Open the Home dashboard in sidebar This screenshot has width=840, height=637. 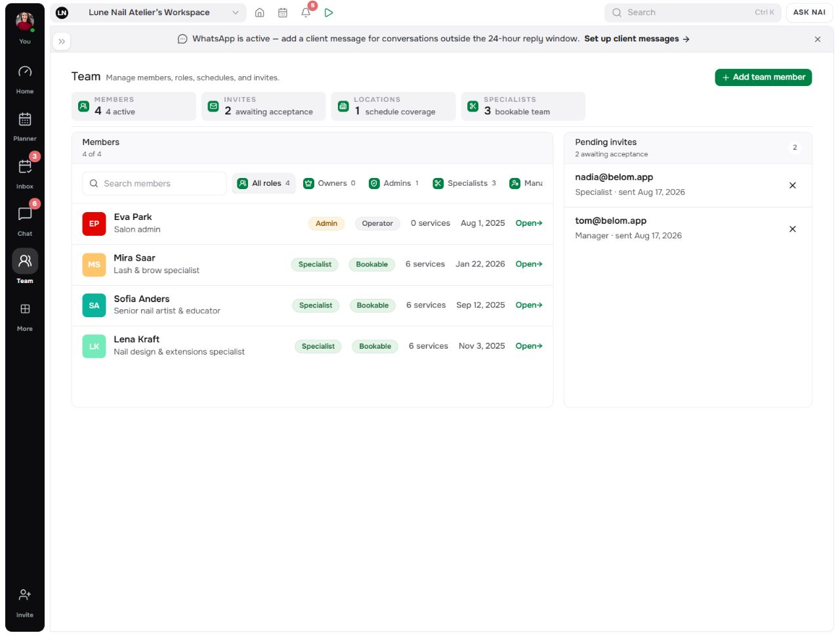click(x=25, y=79)
